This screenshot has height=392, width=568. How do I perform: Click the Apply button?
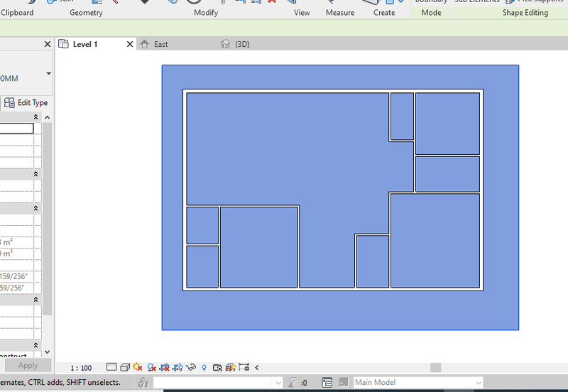[28, 366]
